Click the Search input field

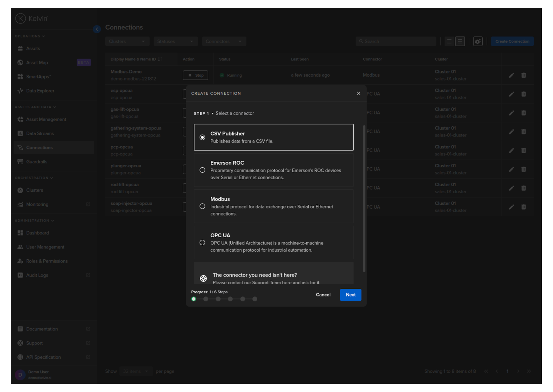point(395,41)
